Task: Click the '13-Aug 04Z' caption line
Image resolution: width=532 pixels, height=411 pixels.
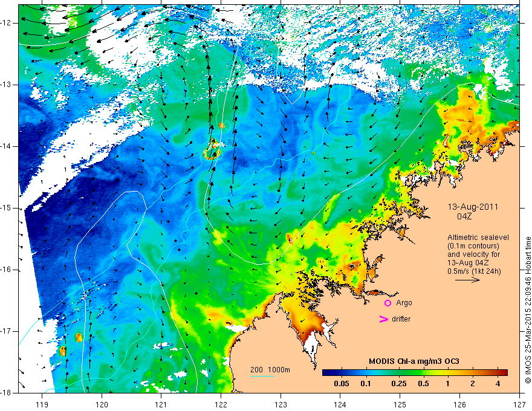Action: [x=469, y=263]
